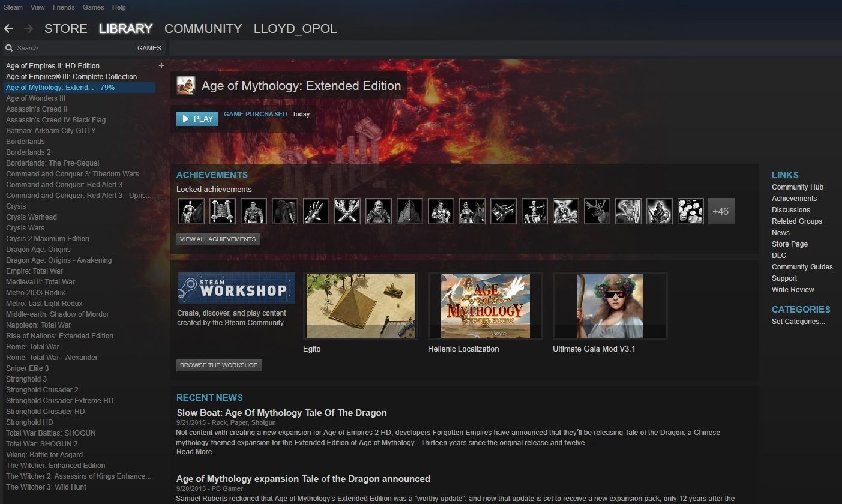Select Crysis Warhead in the library list

(x=32, y=217)
